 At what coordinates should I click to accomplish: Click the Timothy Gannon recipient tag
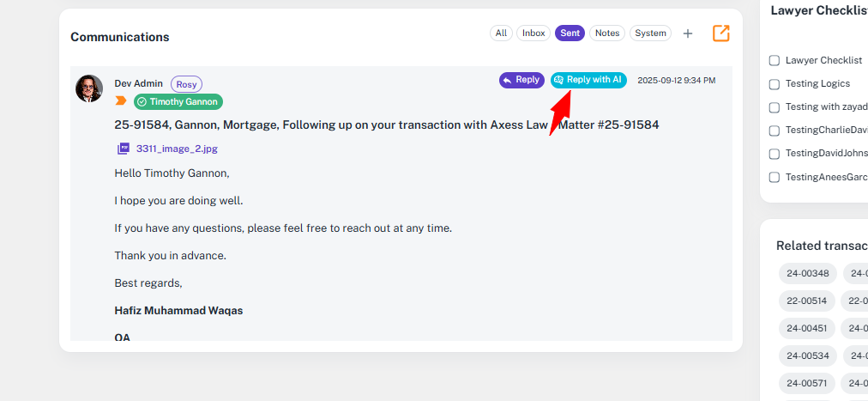178,101
